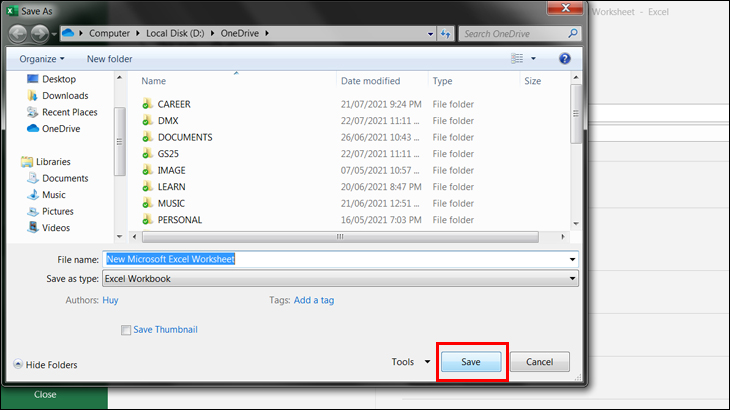Sort by the Date modified column header
The height and width of the screenshot is (410, 730).
click(371, 81)
